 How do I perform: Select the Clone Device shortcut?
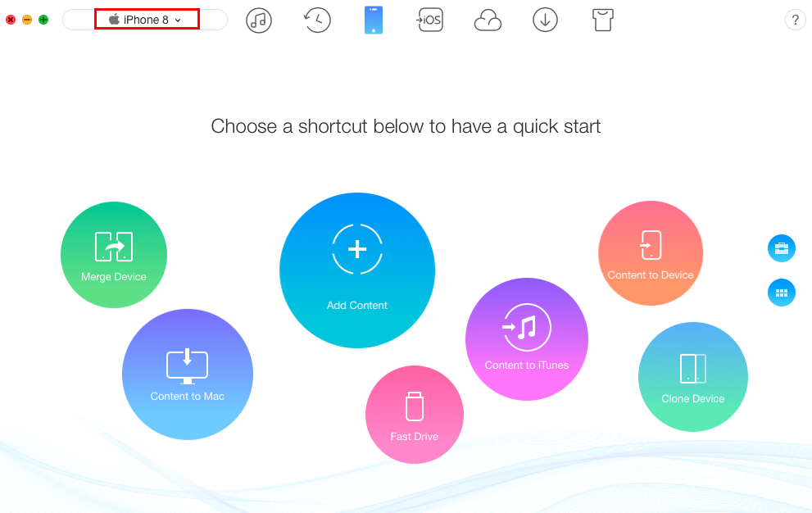coord(692,377)
